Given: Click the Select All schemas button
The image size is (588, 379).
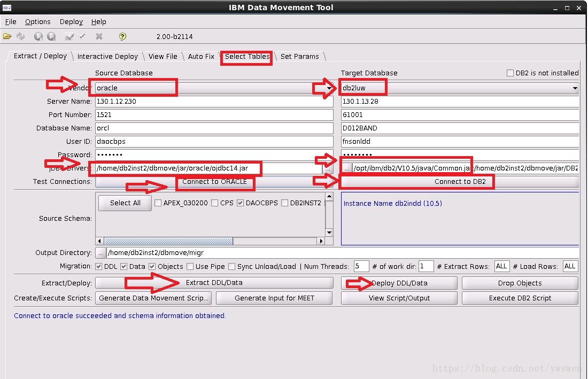Looking at the screenshot, I should (x=125, y=203).
